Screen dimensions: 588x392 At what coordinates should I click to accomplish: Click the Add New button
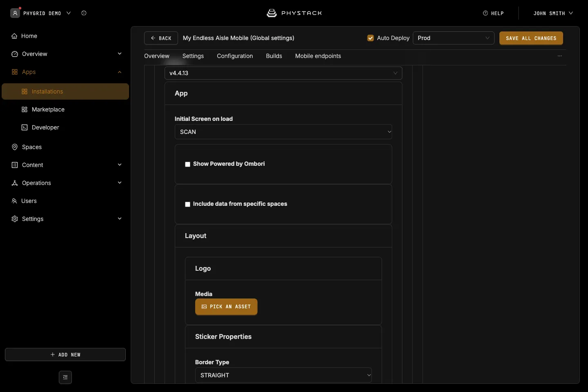[65, 354]
